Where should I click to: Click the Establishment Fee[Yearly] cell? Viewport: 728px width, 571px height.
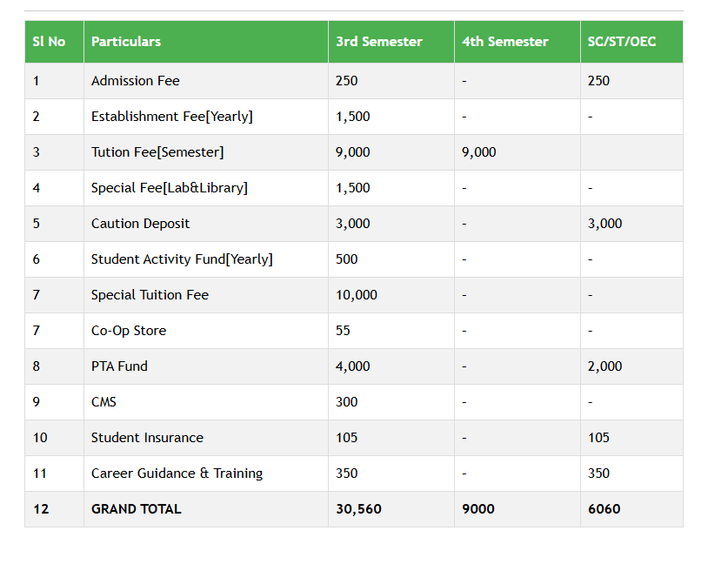pyautogui.click(x=172, y=117)
